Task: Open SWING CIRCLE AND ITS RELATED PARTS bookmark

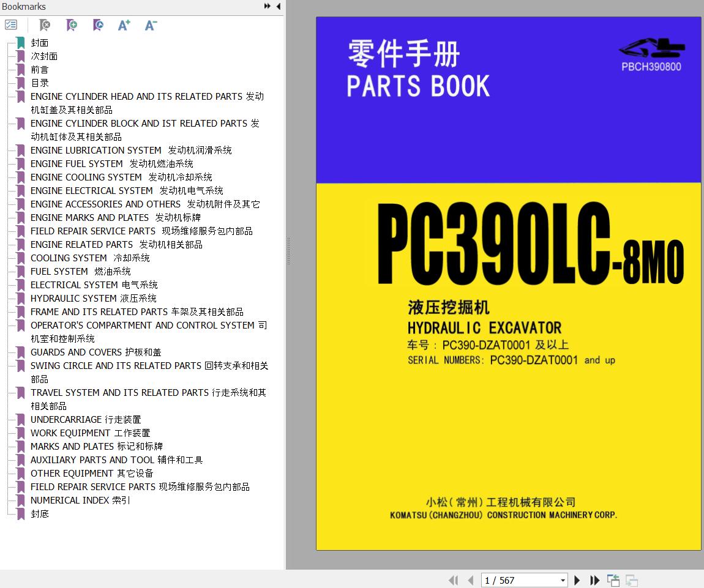Action: click(149, 373)
